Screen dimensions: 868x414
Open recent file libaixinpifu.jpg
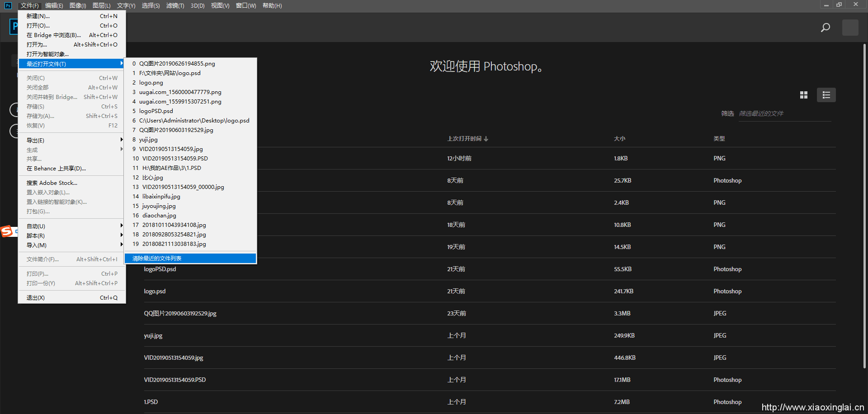[x=190, y=197]
